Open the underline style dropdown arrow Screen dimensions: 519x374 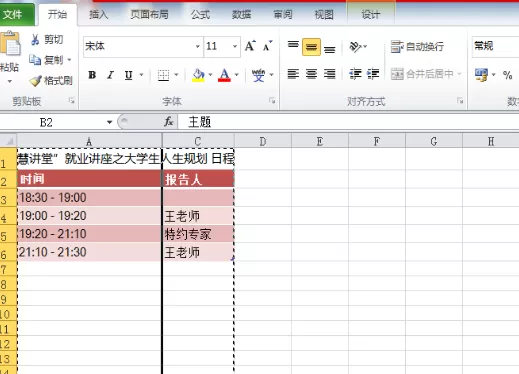click(141, 75)
